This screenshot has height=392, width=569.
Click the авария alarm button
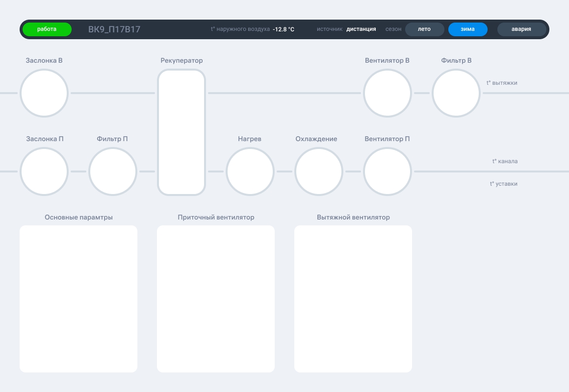point(521,29)
